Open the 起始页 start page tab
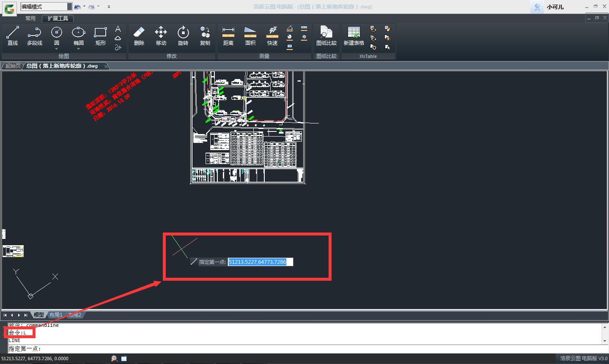 point(13,66)
